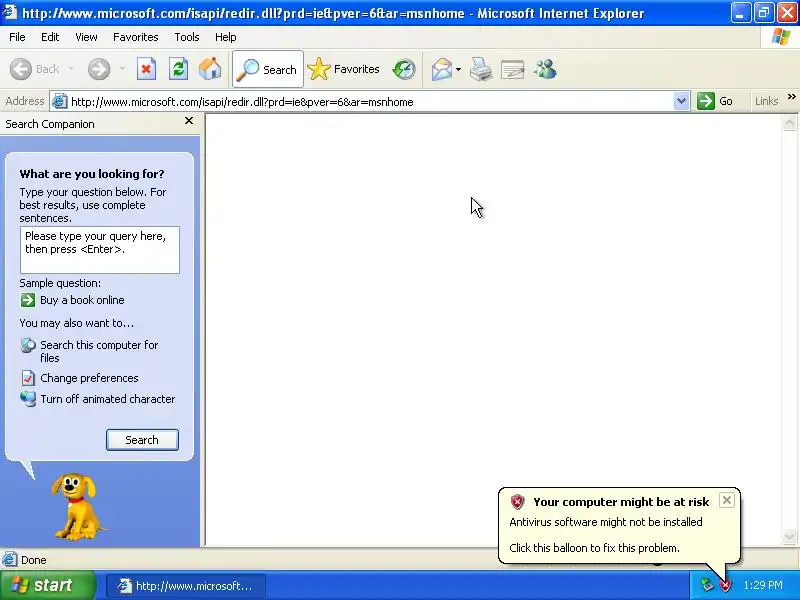Click the Internet Explorer taskbar button
Viewport: 800px width, 600px height.
click(186, 586)
